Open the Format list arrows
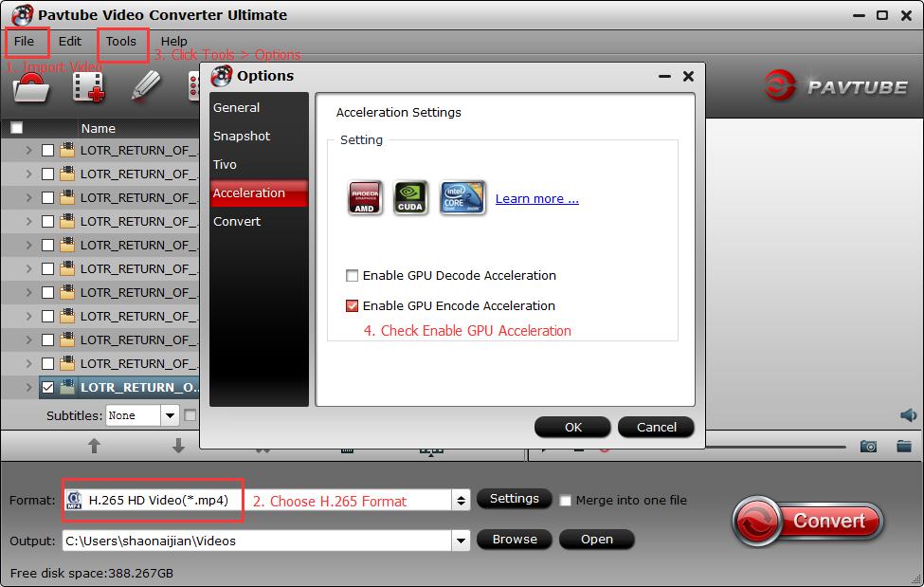 coord(461,501)
